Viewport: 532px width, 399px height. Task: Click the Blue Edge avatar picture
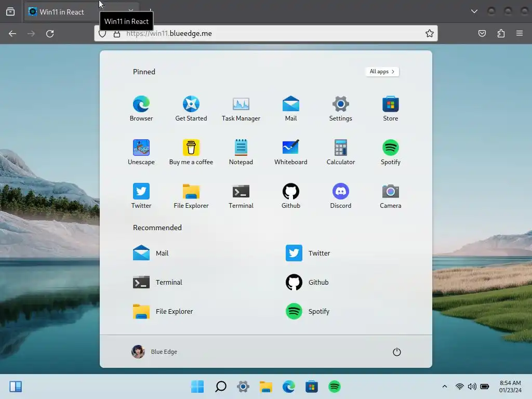[138, 352]
